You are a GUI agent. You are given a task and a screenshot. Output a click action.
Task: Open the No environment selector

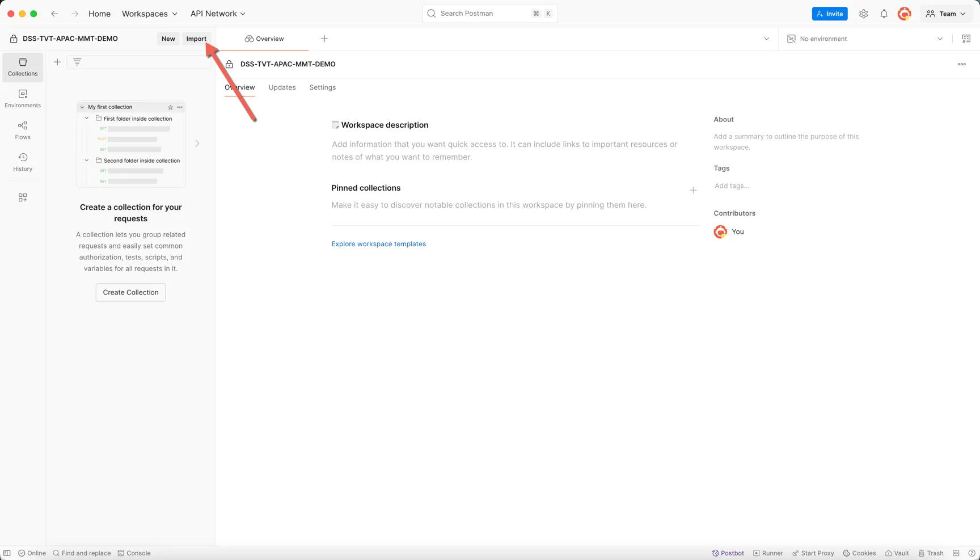click(x=865, y=39)
